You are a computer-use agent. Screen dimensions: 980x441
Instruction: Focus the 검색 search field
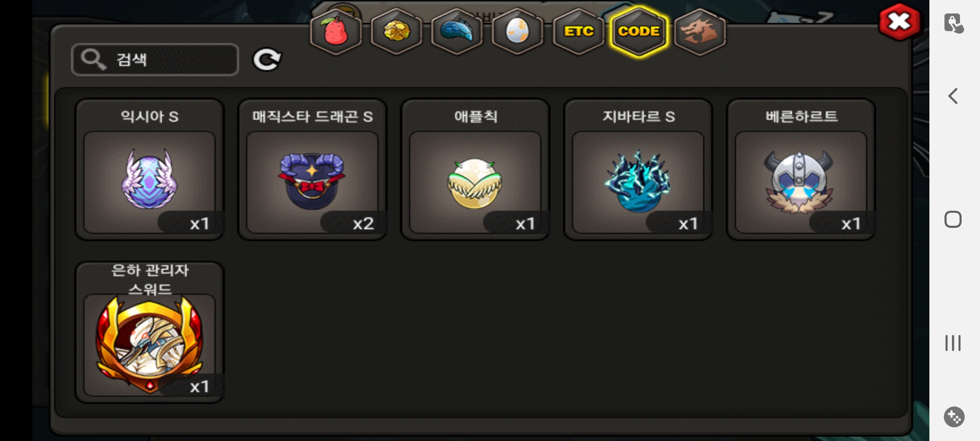click(155, 60)
